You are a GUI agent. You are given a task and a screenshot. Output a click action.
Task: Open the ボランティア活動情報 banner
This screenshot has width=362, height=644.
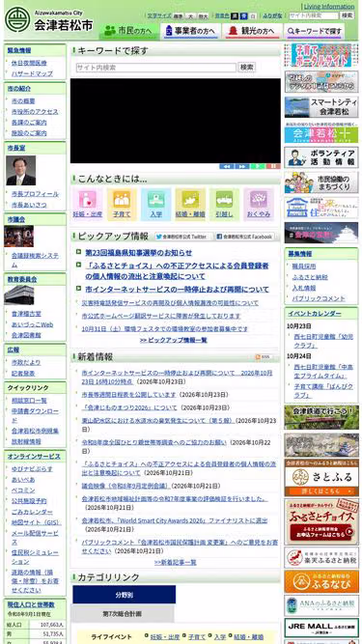click(321, 157)
